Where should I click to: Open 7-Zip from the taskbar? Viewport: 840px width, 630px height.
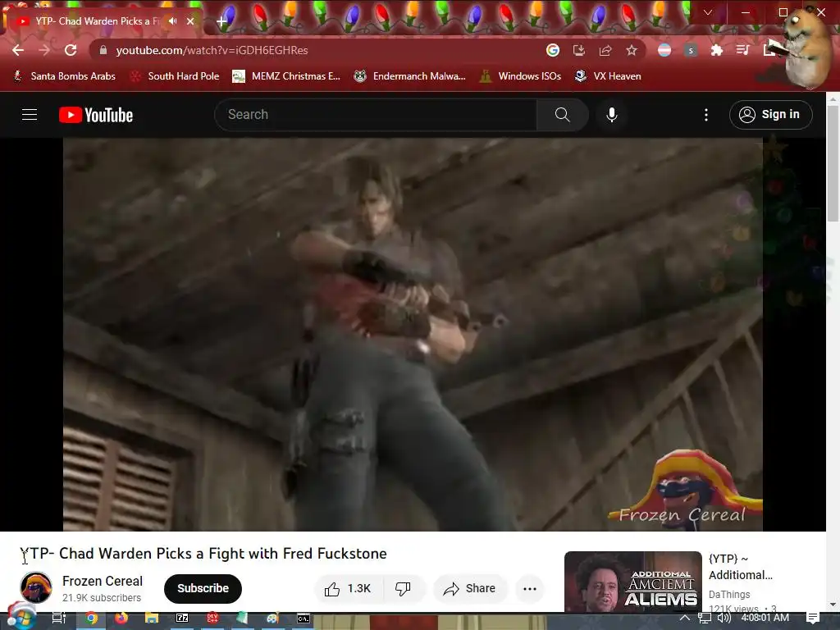coord(182,619)
